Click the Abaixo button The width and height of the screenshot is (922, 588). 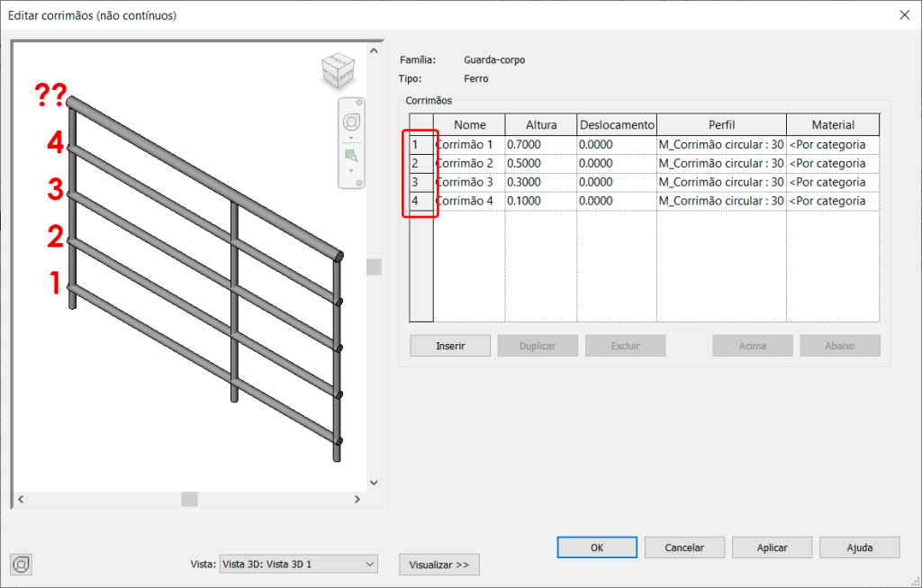(840, 346)
